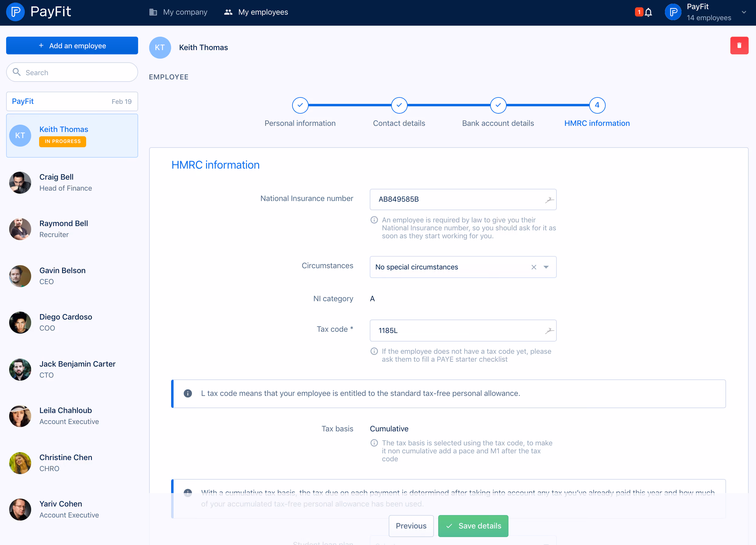
Task: Click info icon beside L tax code message
Action: 188,393
